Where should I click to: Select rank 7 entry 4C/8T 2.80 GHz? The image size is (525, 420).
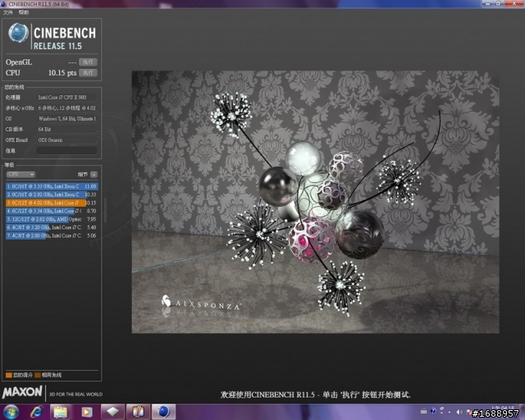click(52, 235)
